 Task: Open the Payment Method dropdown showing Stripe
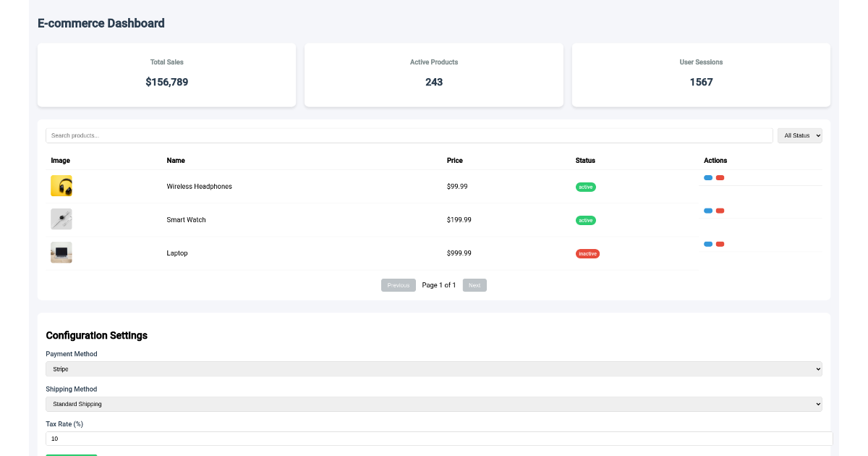(434, 369)
